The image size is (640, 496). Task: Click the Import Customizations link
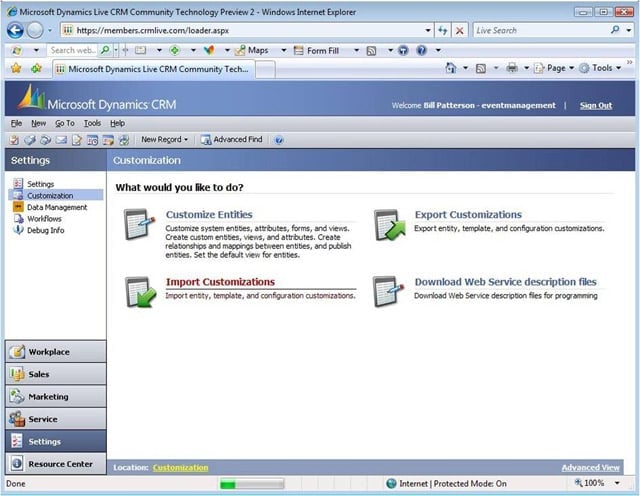pos(220,282)
